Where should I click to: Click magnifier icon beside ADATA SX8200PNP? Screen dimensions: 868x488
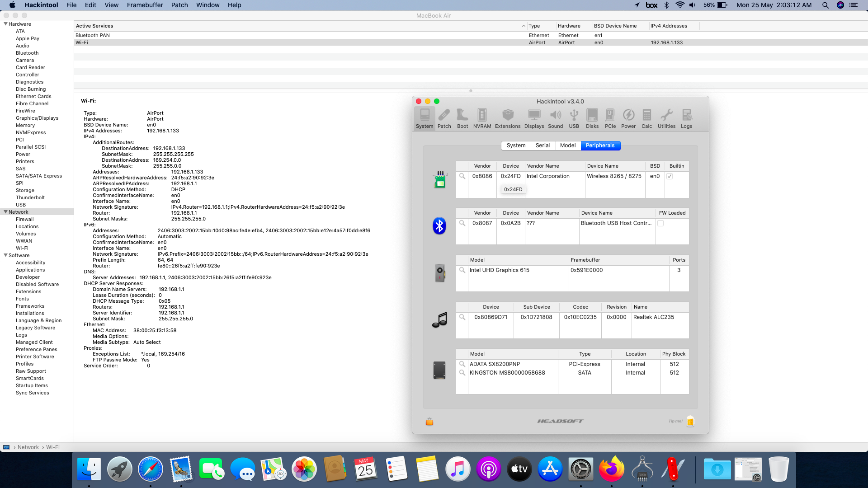[462, 364]
